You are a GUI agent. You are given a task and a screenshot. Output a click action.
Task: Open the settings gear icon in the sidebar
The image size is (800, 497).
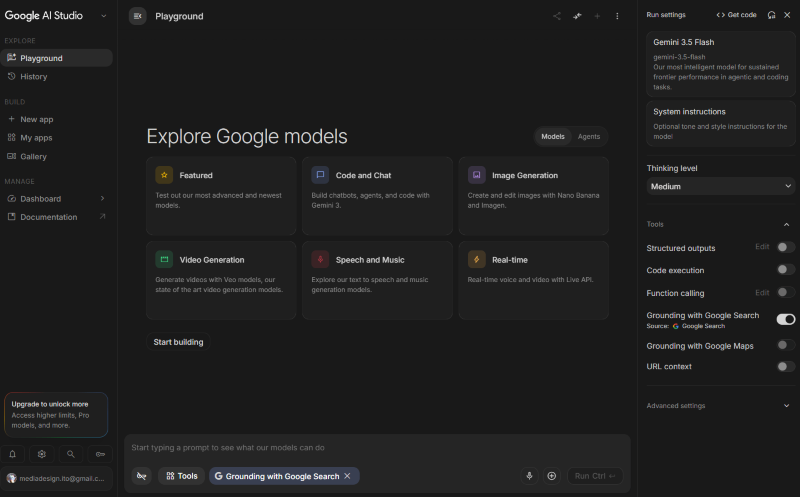pos(42,454)
